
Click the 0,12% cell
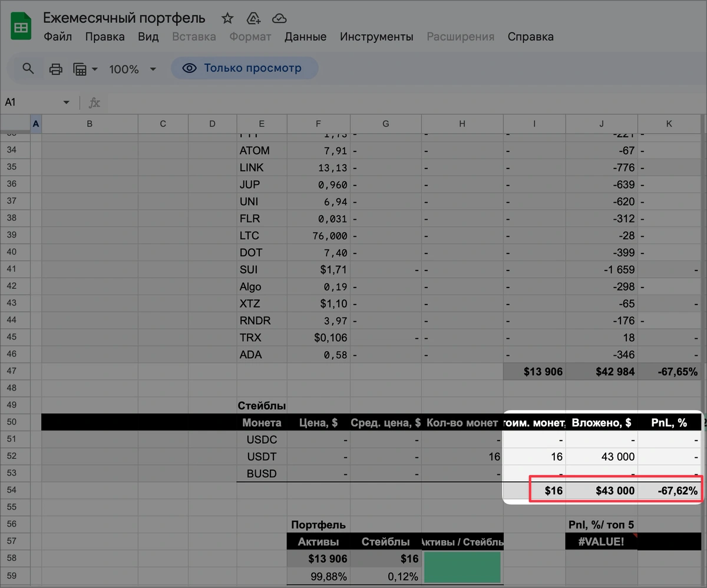point(386,576)
